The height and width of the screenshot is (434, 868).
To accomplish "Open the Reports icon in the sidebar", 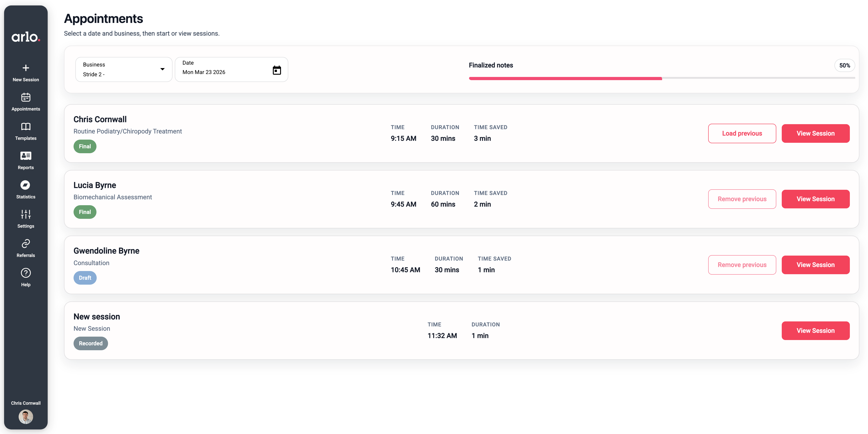I will [26, 156].
